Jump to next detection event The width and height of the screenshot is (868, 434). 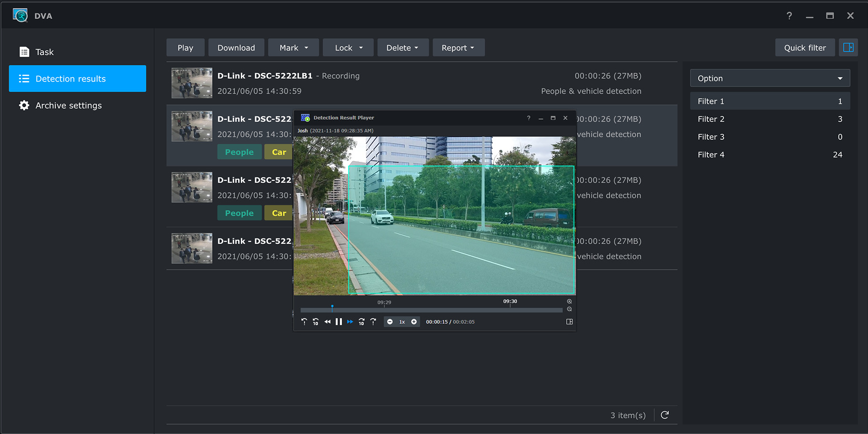(x=373, y=322)
